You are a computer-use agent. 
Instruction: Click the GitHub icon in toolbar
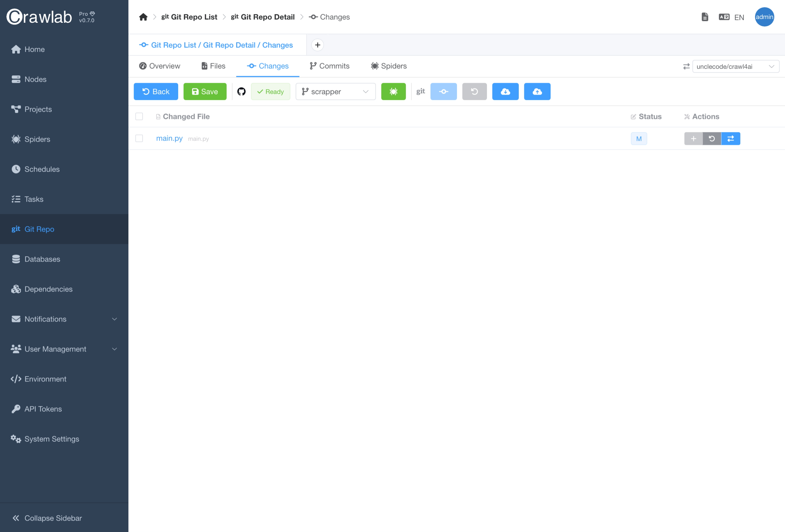[x=241, y=92]
